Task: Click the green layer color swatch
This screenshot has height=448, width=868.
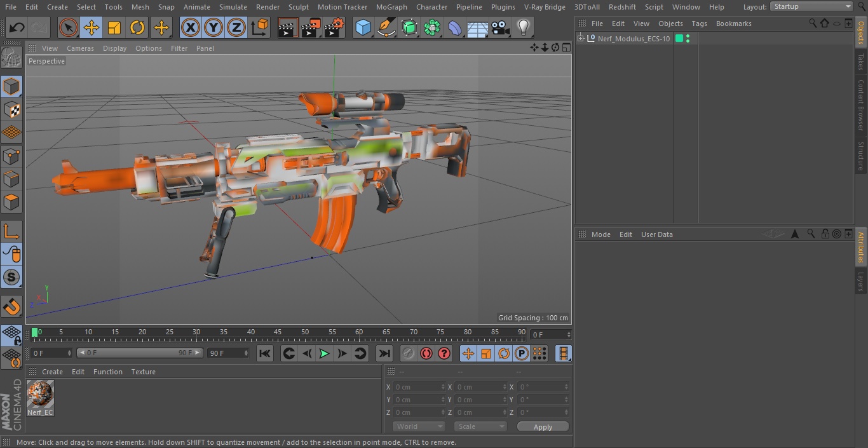Action: 679,39
